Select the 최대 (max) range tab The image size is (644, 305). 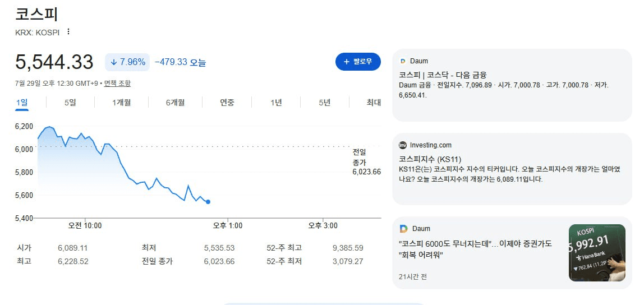[x=374, y=103]
